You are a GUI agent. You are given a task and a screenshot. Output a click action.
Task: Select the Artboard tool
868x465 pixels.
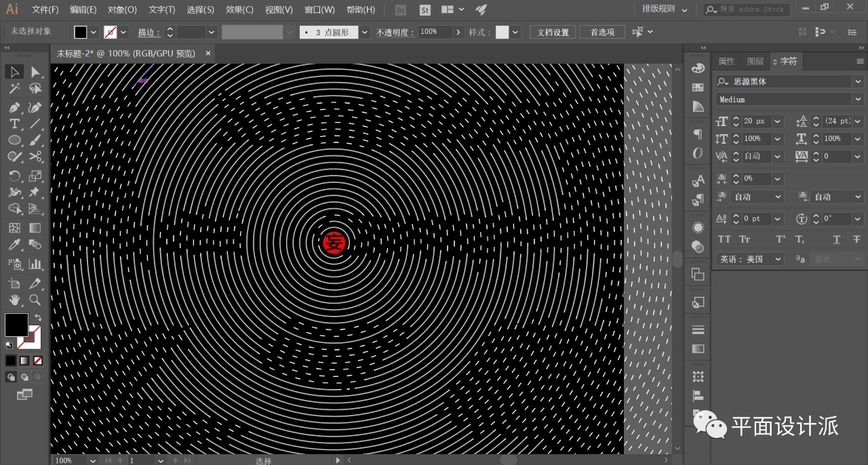click(14, 283)
